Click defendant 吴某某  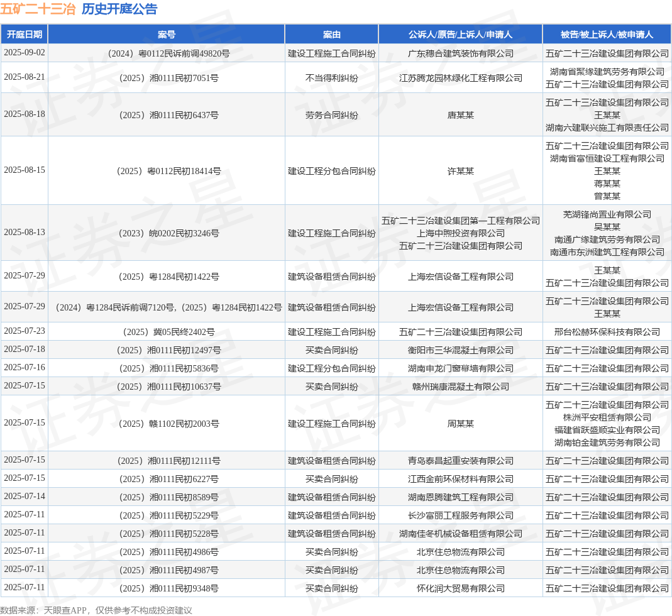pos(607,227)
